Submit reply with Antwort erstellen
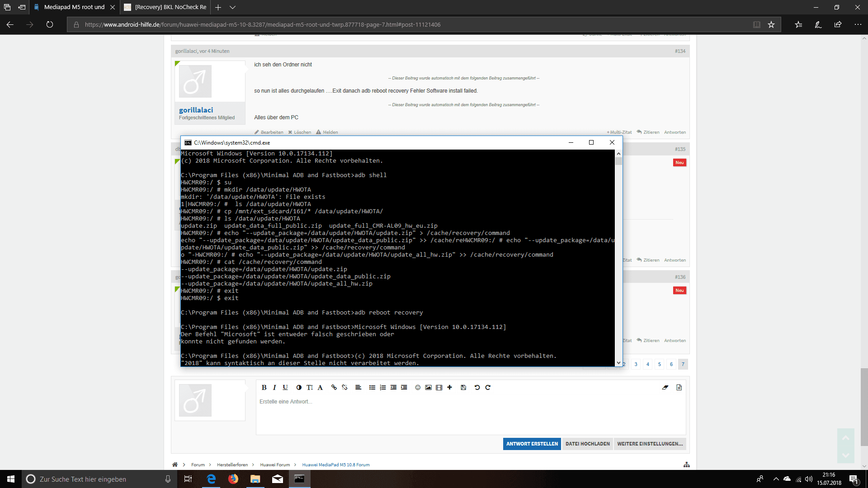This screenshot has width=868, height=488. pos(532,444)
